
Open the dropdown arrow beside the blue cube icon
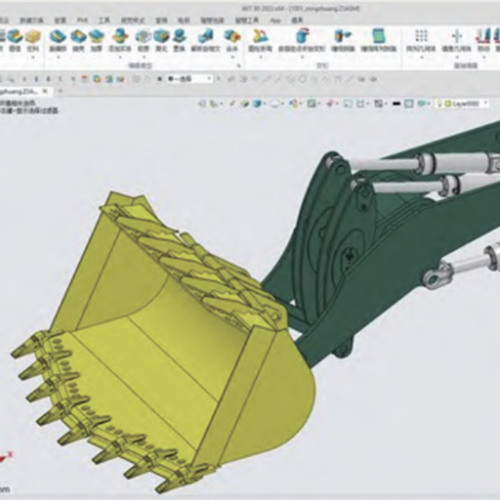coord(265,104)
